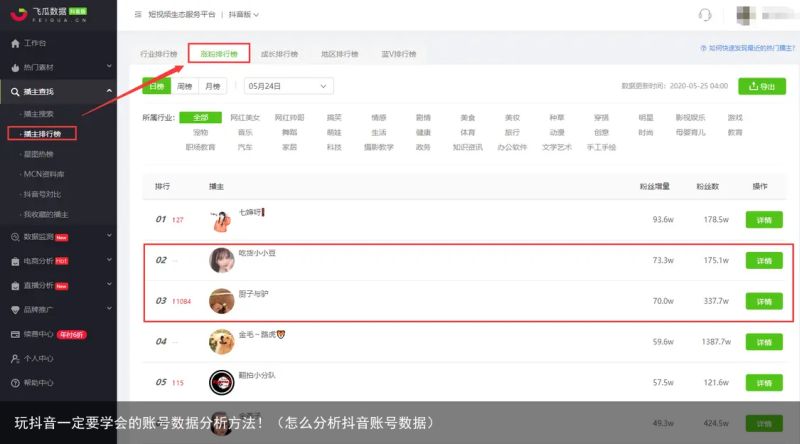Filter by 网红美女 industry

point(245,117)
